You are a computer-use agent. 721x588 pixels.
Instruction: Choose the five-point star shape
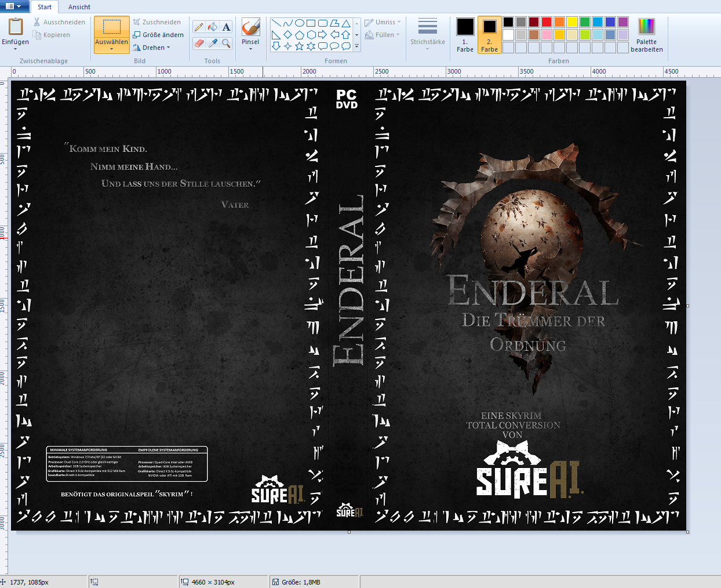click(x=300, y=46)
